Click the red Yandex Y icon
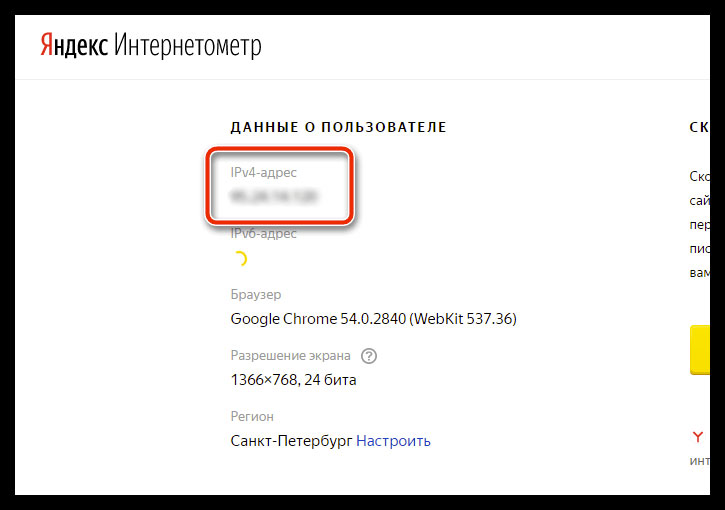The height and width of the screenshot is (510, 725). click(x=698, y=436)
